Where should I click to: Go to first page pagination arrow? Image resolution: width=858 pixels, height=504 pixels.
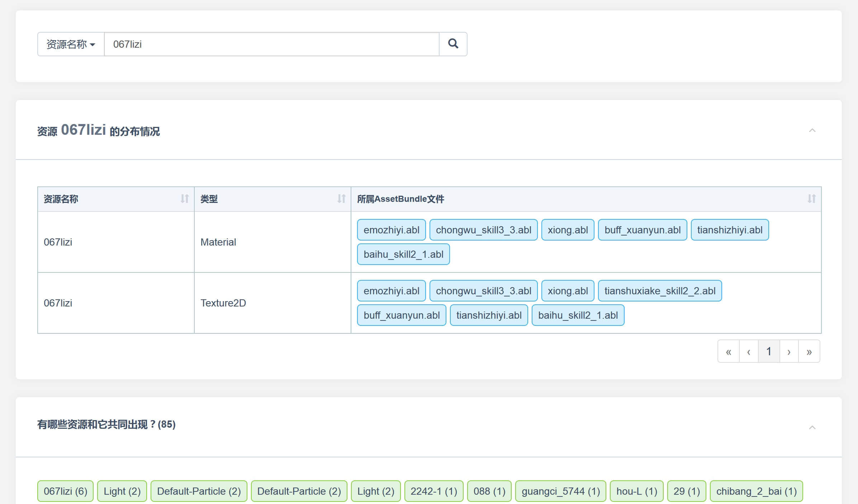(728, 351)
